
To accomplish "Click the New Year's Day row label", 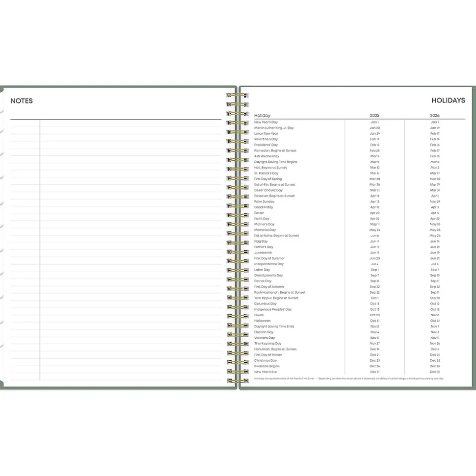I will click(266, 122).
